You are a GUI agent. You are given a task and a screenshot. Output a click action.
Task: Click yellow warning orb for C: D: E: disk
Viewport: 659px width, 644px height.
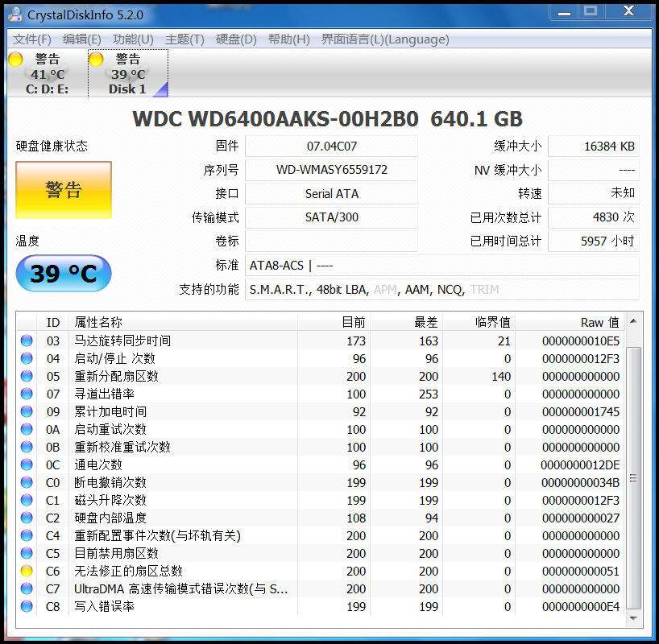[x=15, y=60]
